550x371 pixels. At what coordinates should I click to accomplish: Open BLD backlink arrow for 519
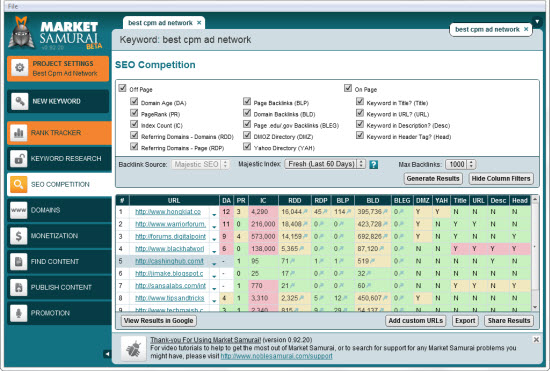373,261
